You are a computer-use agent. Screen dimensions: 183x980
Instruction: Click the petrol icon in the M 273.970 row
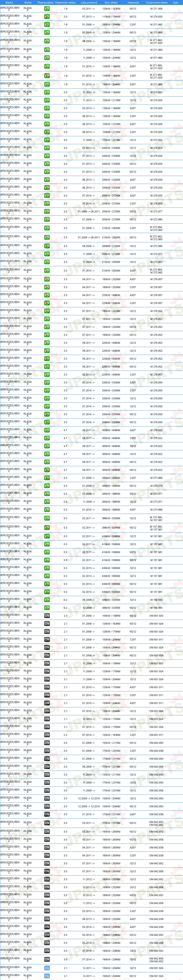pos(47,486)
